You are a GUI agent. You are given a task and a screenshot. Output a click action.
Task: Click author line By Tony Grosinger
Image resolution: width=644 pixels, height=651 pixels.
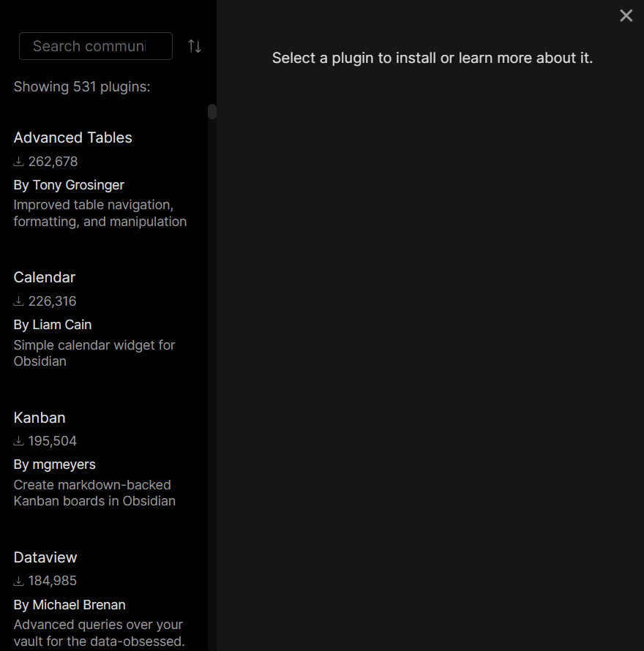point(69,185)
